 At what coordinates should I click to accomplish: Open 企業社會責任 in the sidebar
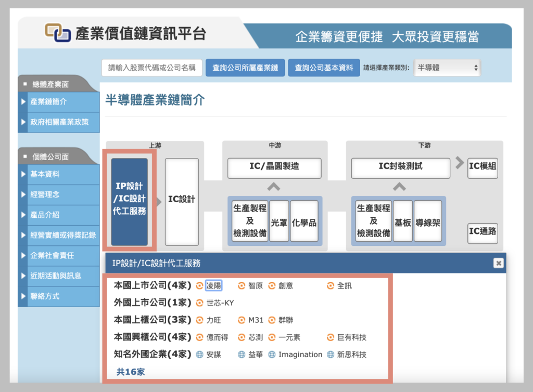pos(59,256)
